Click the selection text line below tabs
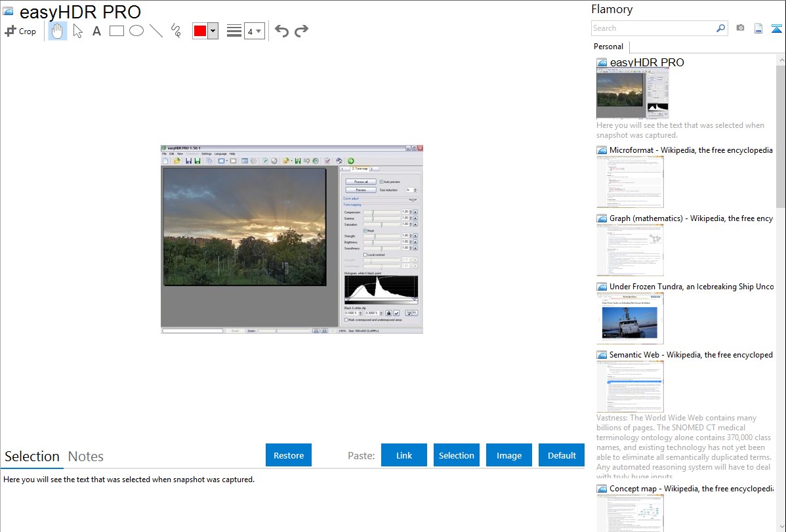This screenshot has height=532, width=786. click(129, 480)
